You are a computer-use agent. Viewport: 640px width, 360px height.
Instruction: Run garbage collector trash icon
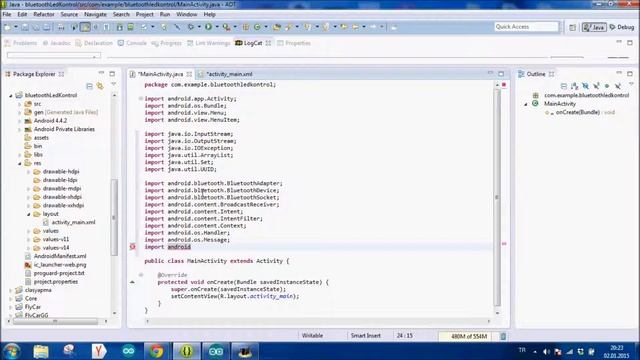(x=503, y=336)
